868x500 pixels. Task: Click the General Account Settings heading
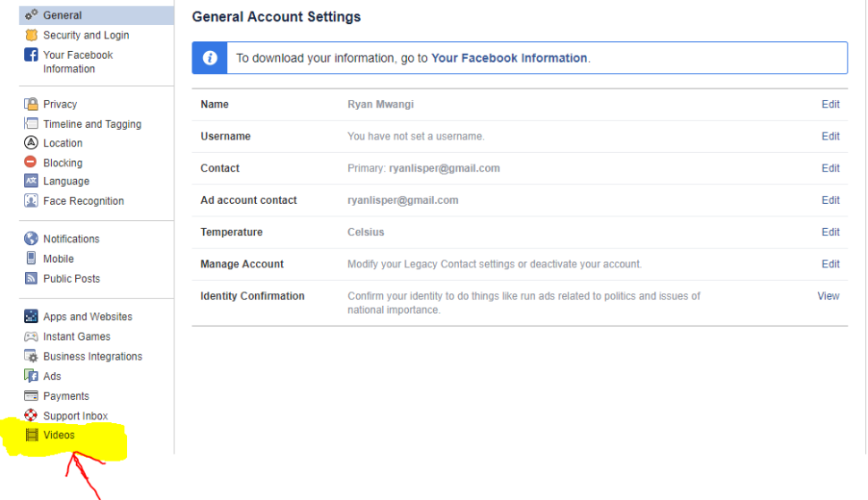[277, 17]
